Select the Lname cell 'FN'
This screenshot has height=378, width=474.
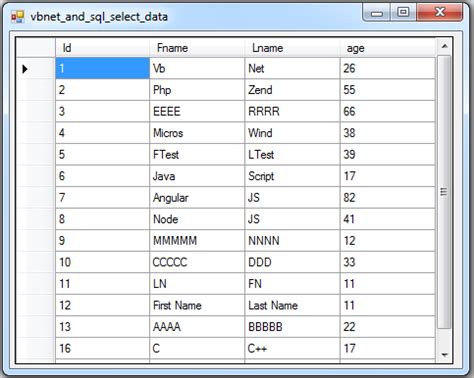[x=292, y=284]
